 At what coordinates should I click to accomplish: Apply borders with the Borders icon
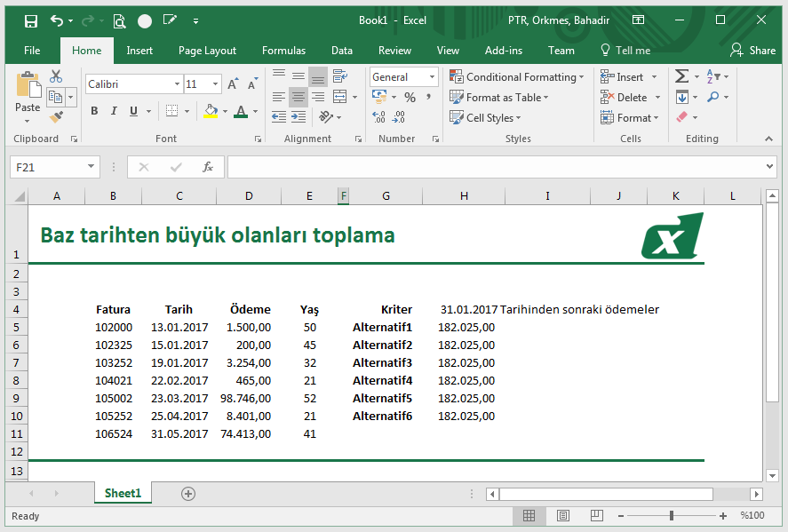pyautogui.click(x=171, y=111)
